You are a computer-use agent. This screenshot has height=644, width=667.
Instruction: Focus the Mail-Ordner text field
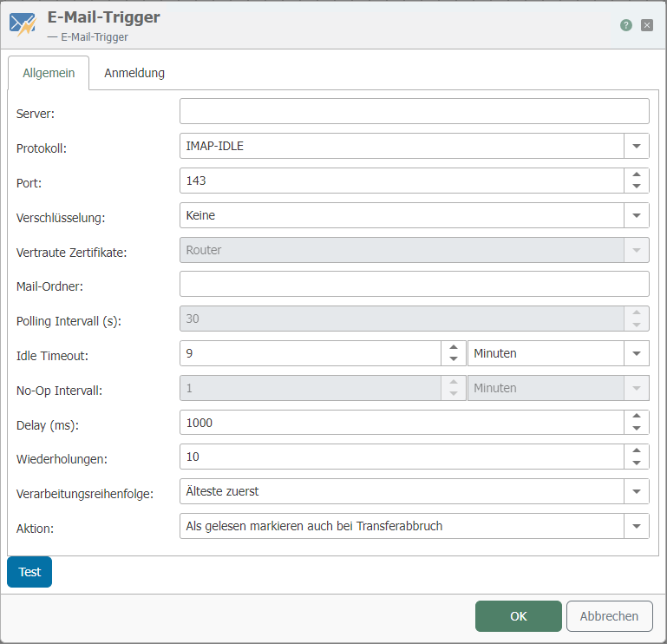[414, 285]
